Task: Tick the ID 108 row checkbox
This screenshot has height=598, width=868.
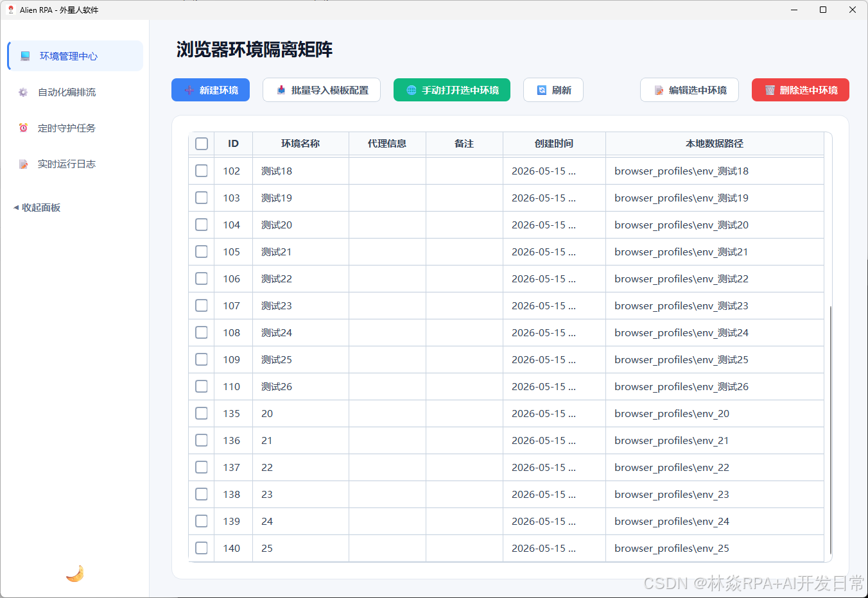Action: 202,332
